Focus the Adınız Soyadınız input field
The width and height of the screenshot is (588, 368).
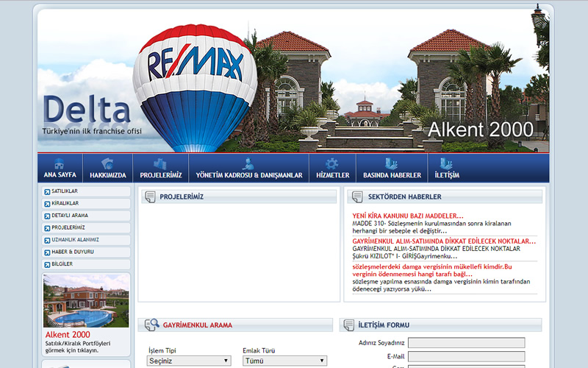tap(467, 343)
